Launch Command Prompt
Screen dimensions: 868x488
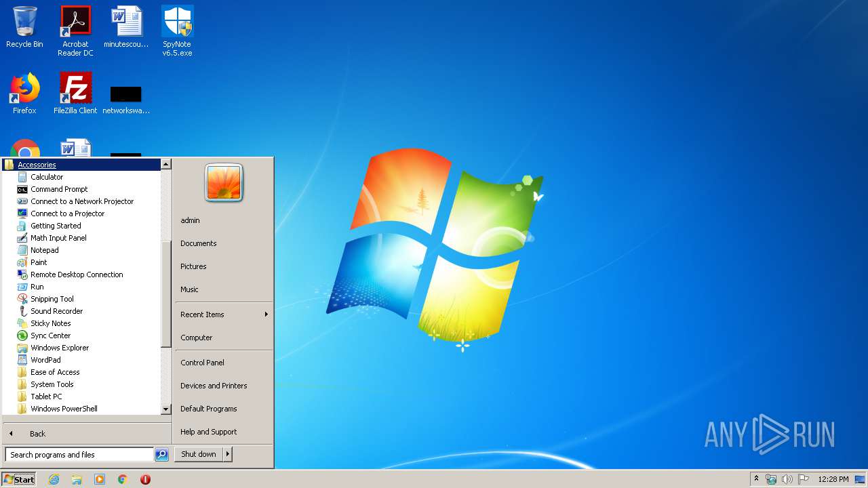tap(58, 189)
